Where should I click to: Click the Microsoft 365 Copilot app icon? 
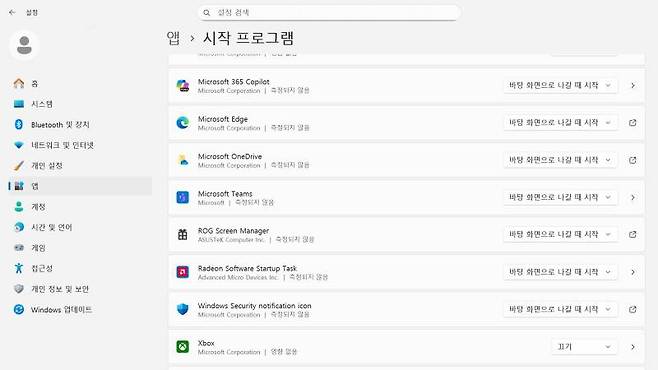[x=183, y=86]
